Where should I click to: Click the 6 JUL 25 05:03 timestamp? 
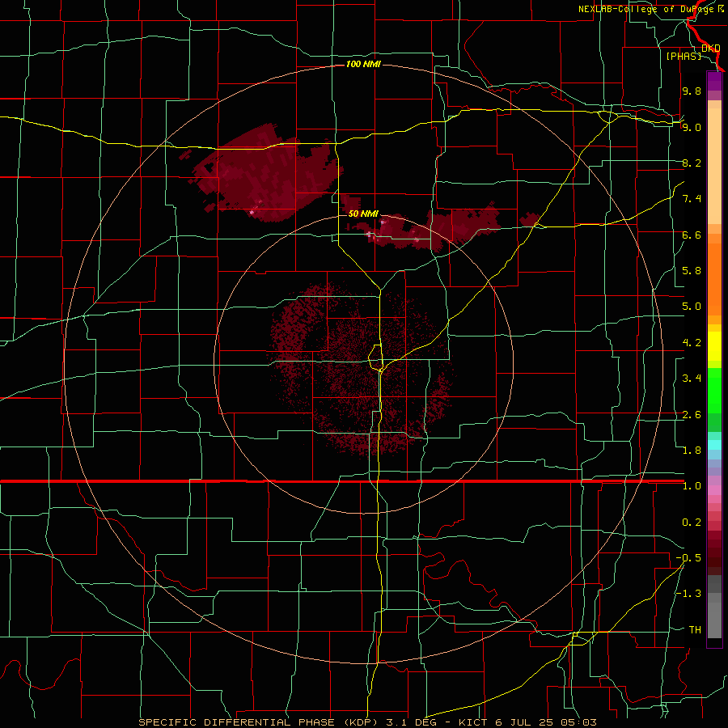pyautogui.click(x=545, y=722)
